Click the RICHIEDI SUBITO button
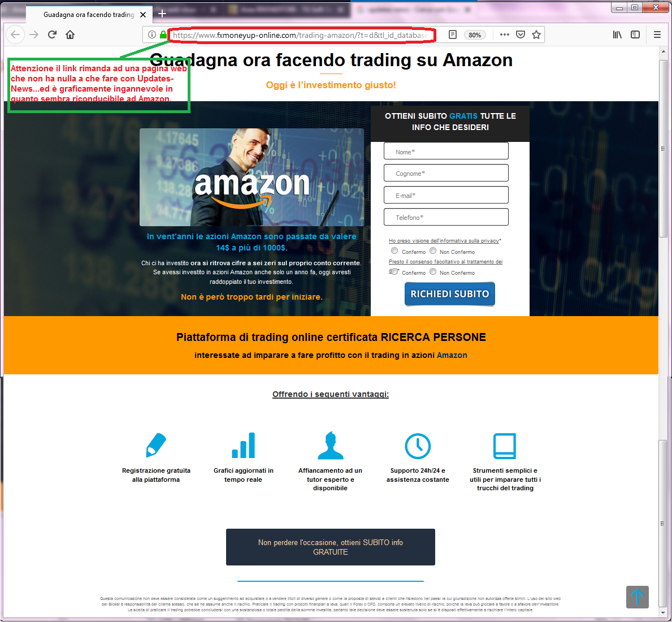This screenshot has width=672, height=622. [449, 293]
